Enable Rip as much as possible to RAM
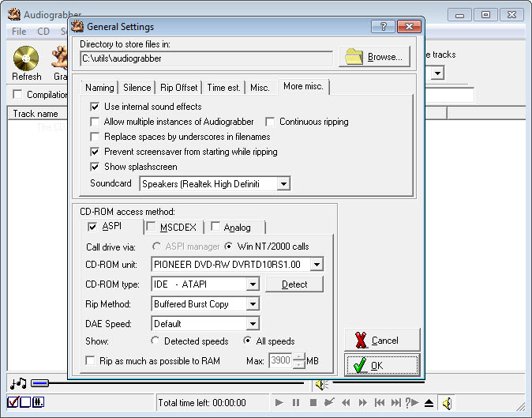This screenshot has height=418, width=532. 90,360
